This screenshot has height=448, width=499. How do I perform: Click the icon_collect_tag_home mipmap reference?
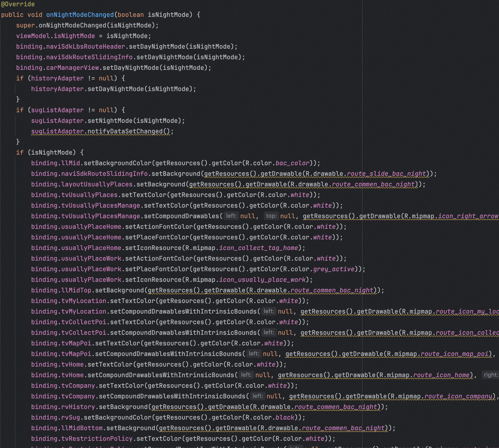point(258,248)
